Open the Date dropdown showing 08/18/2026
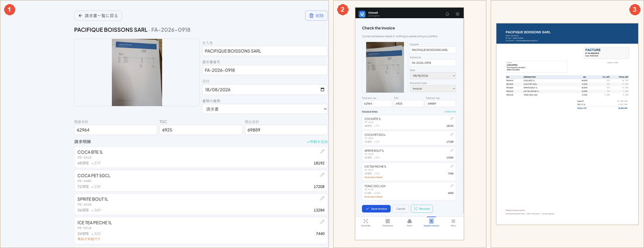The image size is (644, 248). coord(433,76)
